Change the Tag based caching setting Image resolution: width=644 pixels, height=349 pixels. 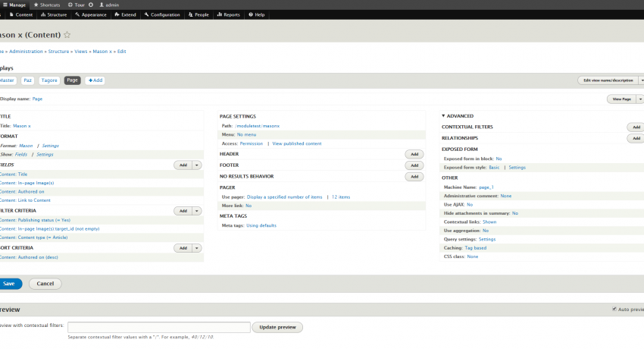pyautogui.click(x=476, y=248)
